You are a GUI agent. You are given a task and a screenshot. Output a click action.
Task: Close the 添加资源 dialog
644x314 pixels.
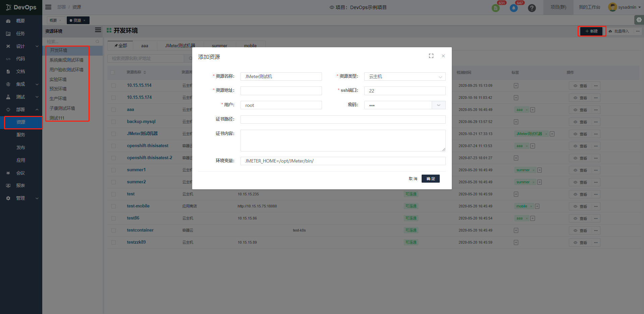coord(443,56)
